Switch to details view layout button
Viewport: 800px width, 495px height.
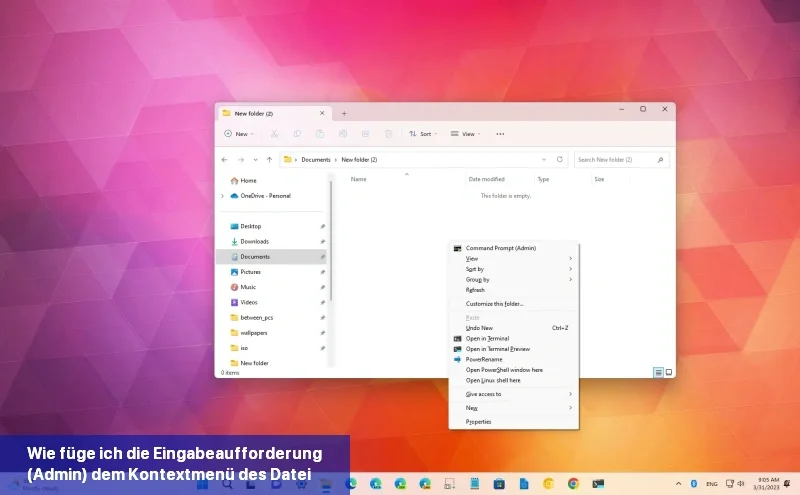658,372
